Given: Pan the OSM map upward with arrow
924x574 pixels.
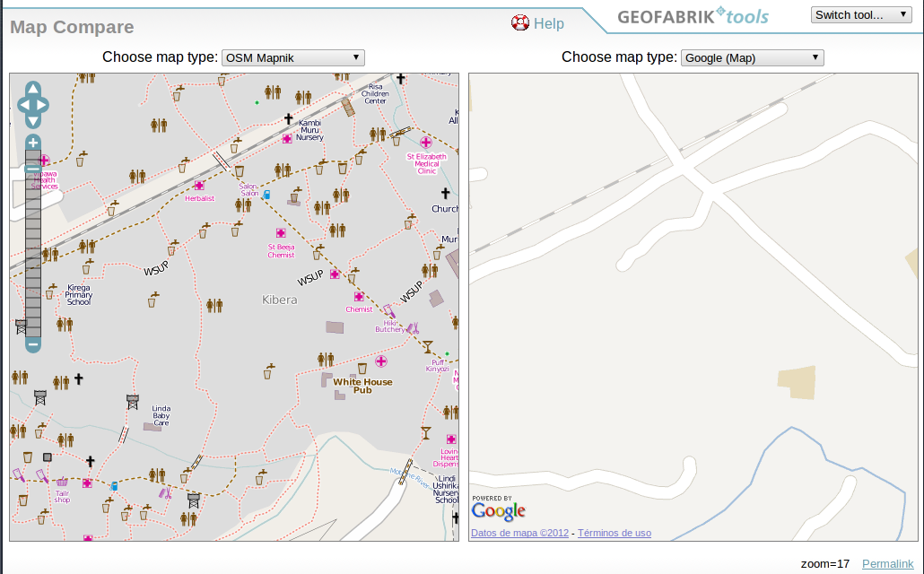Looking at the screenshot, I should click(x=33, y=89).
